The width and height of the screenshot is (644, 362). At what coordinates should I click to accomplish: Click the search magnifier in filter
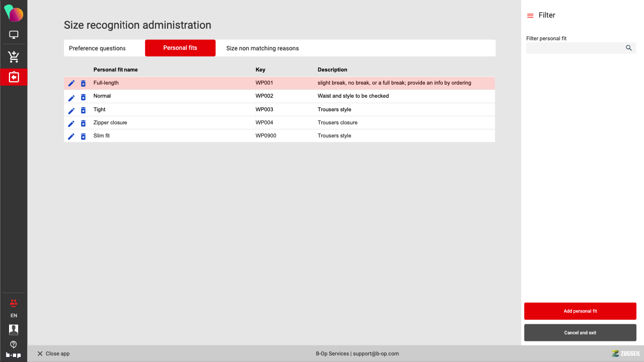coord(628,48)
